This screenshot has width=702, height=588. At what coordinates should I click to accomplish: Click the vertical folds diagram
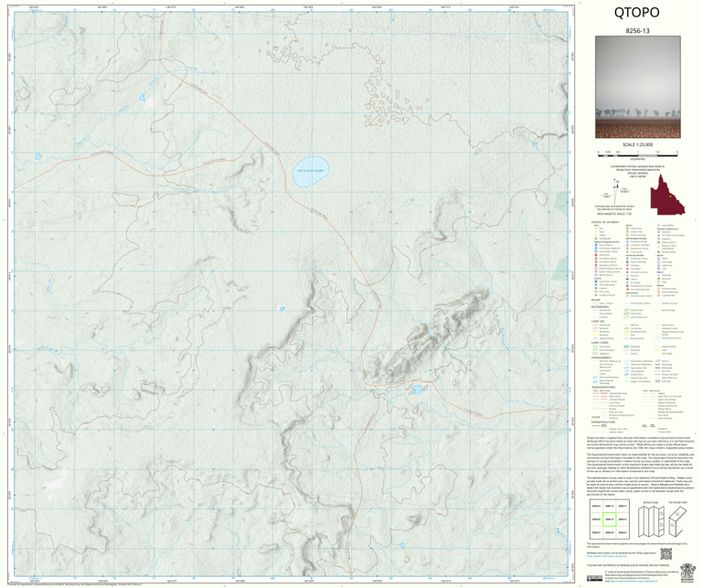click(650, 522)
